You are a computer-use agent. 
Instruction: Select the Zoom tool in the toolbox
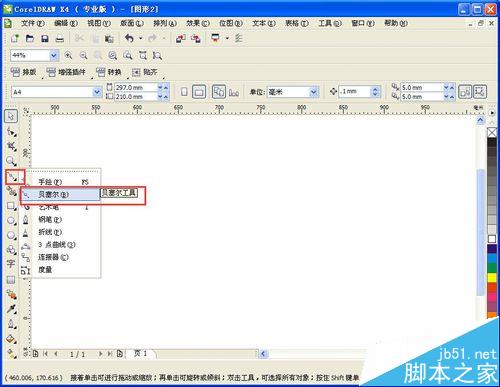[11, 161]
